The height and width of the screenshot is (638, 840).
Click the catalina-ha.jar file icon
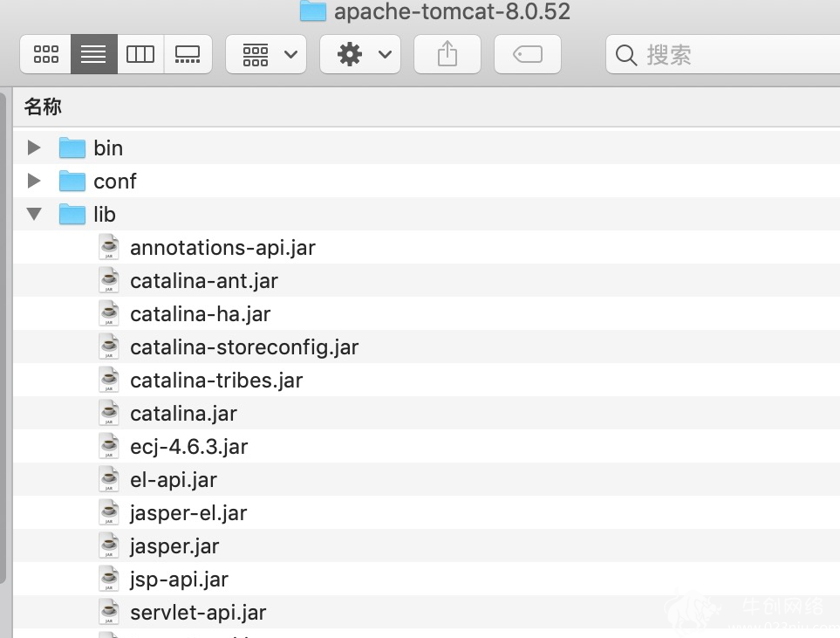pyautogui.click(x=109, y=314)
